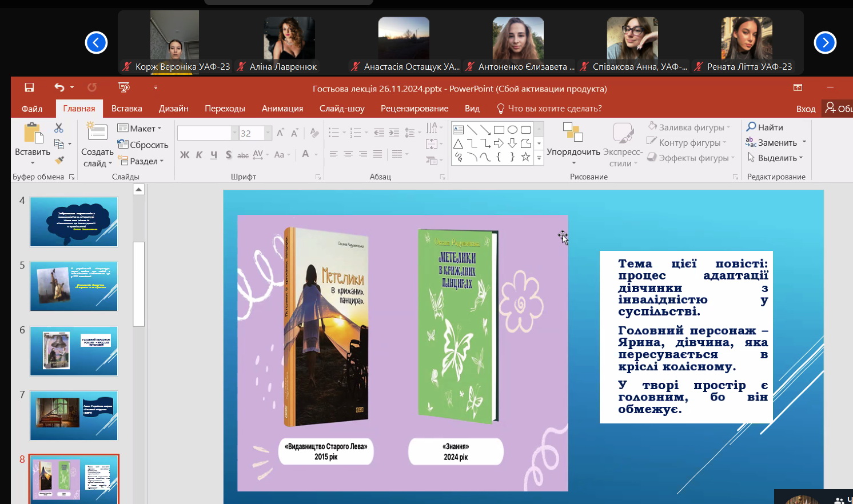Open the Макет layout dropdown
The width and height of the screenshot is (853, 504).
[x=139, y=129]
